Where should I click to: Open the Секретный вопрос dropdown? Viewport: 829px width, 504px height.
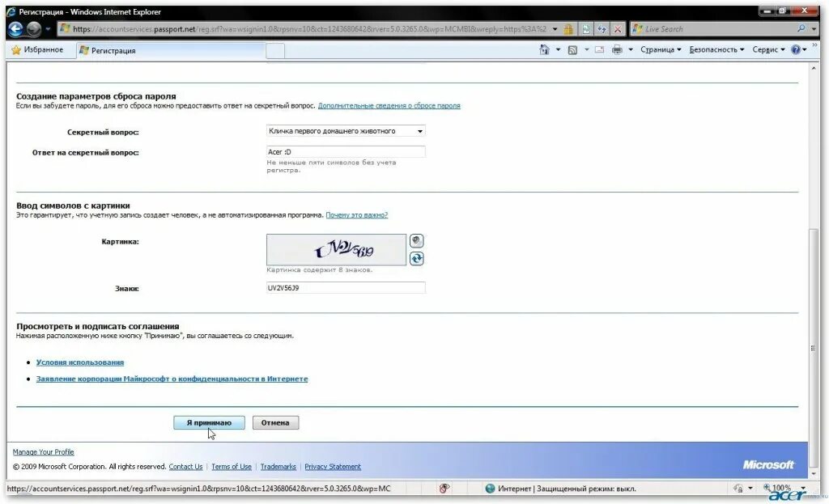coord(346,131)
